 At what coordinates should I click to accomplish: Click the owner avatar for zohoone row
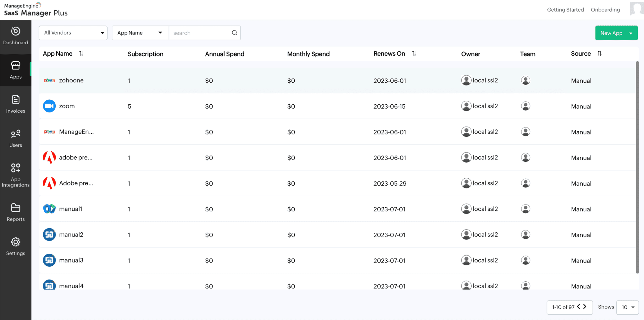point(466,80)
